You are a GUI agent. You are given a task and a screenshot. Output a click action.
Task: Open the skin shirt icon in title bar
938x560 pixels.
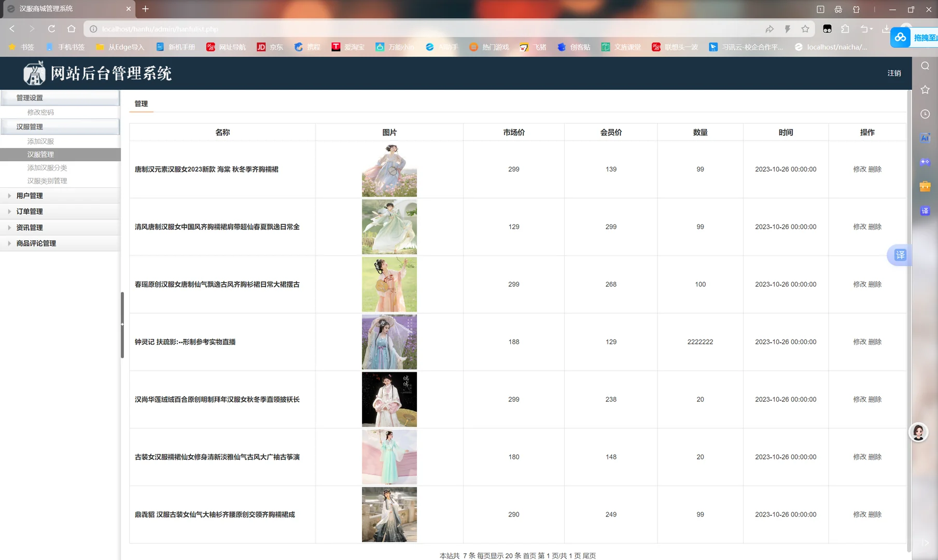tap(856, 9)
